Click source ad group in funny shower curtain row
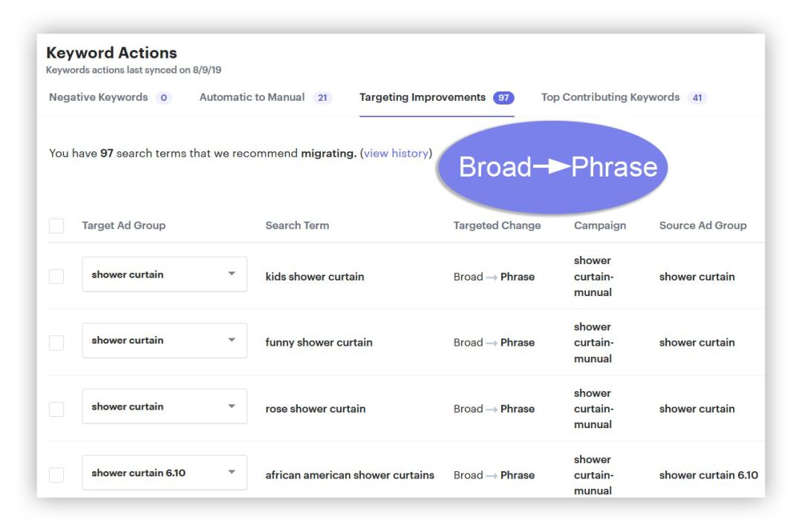Viewport: 802px width, 532px height. [697, 342]
